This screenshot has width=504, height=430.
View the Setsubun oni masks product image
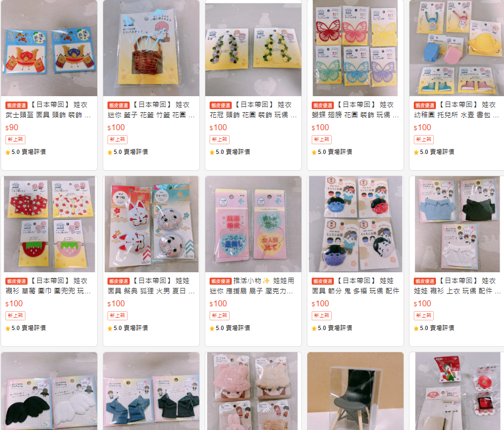click(x=355, y=224)
